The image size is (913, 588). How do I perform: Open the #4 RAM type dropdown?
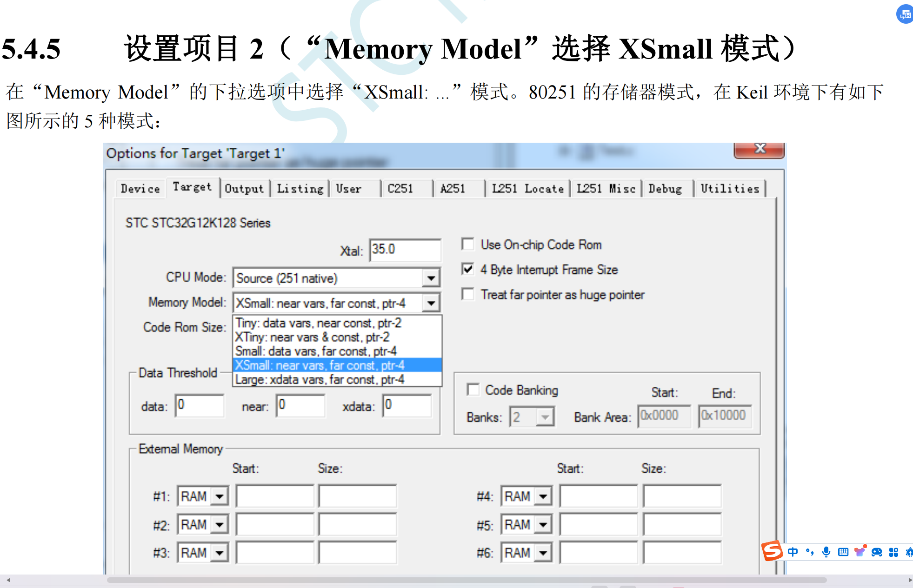[x=543, y=496]
